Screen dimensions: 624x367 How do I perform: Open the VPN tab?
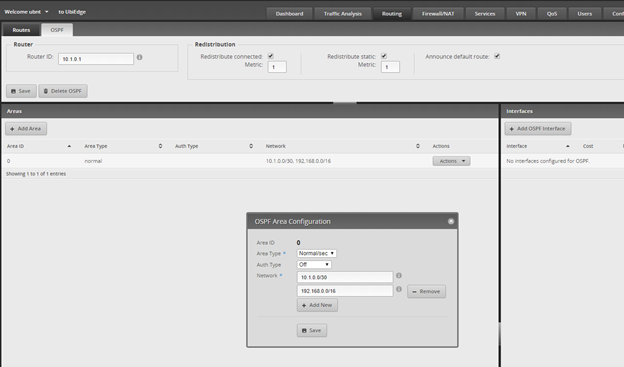tap(521, 14)
